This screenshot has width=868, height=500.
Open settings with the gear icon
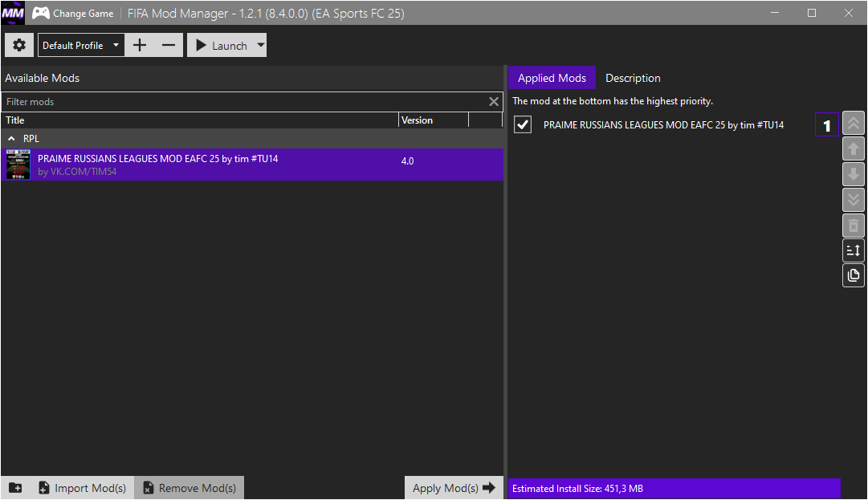[19, 46]
